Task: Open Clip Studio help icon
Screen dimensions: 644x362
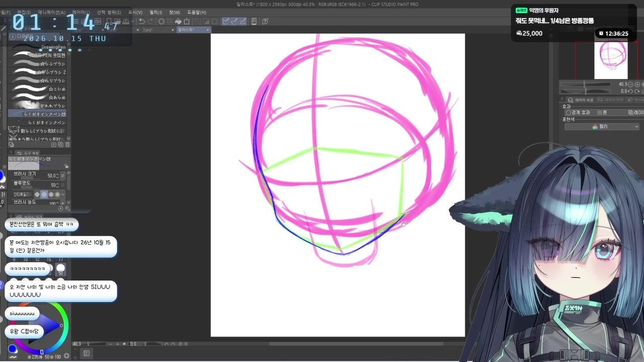Action: [265, 21]
